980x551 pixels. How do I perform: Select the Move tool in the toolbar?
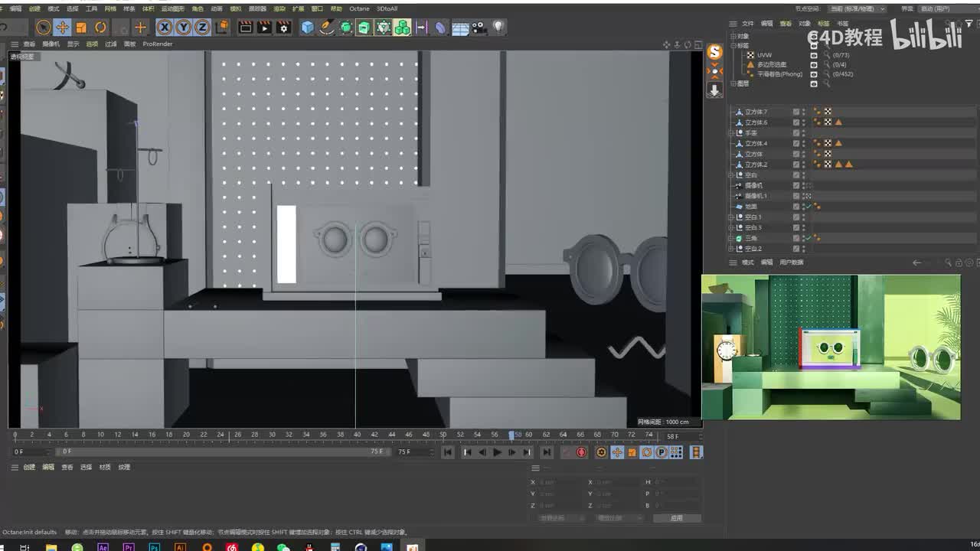[x=63, y=28]
